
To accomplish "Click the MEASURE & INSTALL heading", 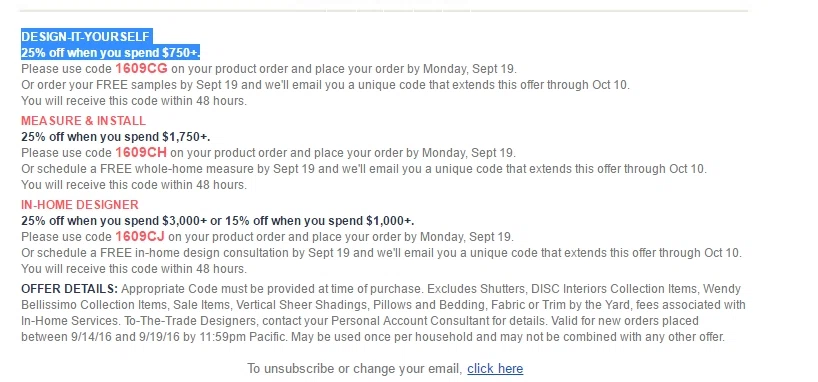I will [83, 121].
